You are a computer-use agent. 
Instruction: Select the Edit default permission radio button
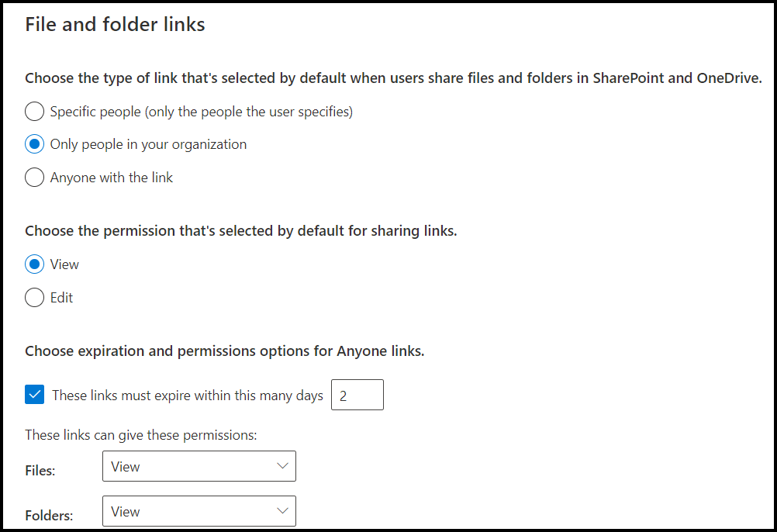tap(34, 298)
